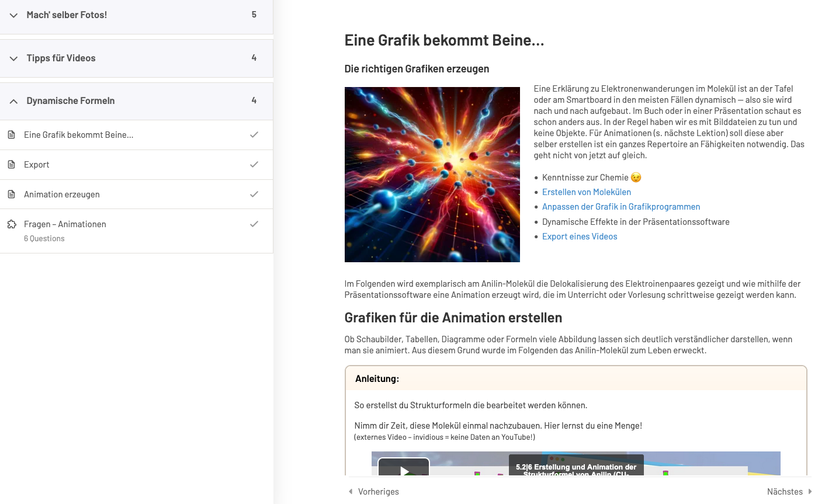Open the Erstellen von Molekülen link
Image resolution: width=825 pixels, height=504 pixels.
pos(586,192)
